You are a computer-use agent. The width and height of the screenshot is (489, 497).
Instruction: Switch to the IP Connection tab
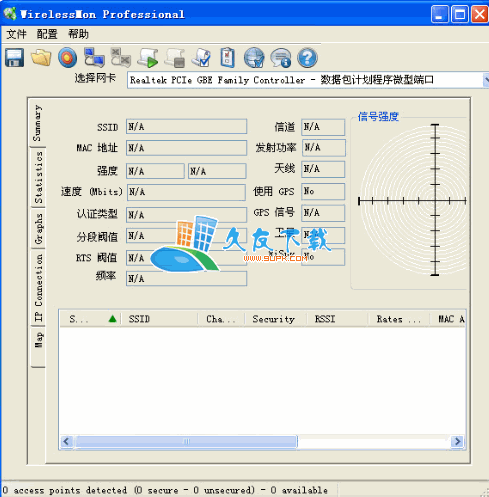pos(38,287)
